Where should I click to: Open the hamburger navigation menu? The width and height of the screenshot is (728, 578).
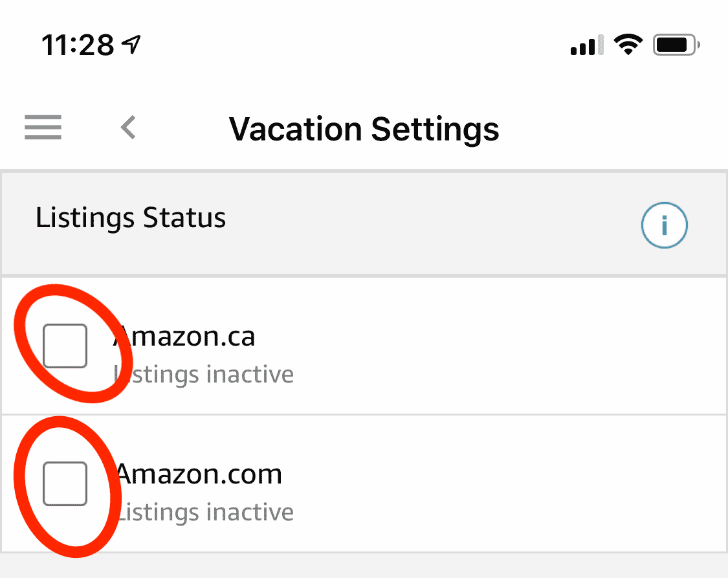pos(43,128)
